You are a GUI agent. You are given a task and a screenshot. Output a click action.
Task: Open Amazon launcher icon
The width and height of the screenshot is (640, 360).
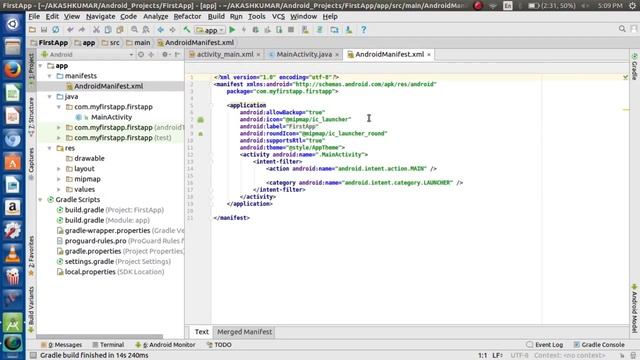click(12, 208)
